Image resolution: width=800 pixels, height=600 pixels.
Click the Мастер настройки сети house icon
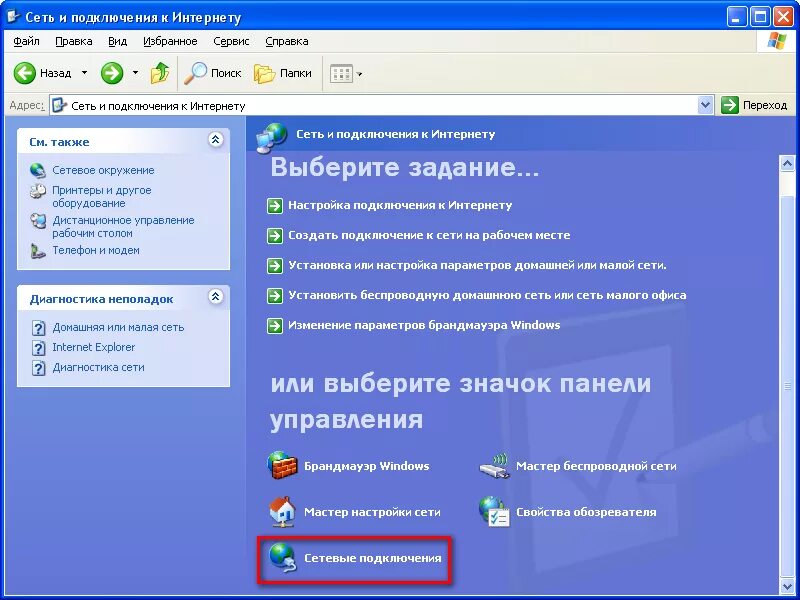pos(282,511)
